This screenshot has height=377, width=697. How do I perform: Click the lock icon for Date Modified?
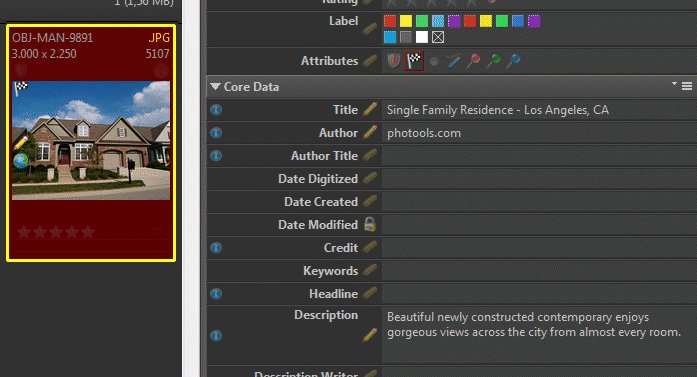(x=370, y=225)
